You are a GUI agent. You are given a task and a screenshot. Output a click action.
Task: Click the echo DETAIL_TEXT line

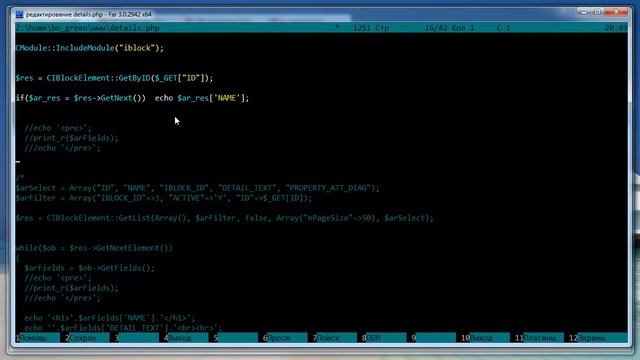[x=123, y=328]
